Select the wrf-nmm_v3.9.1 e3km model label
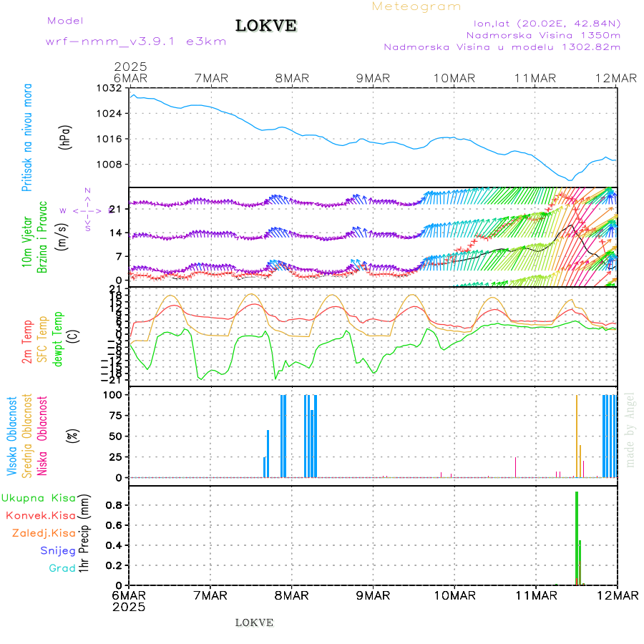This screenshot has width=644, height=644. 136,42
